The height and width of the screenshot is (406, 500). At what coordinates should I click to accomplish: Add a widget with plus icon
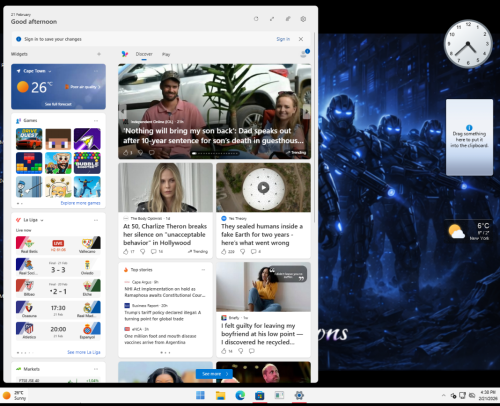click(x=99, y=54)
